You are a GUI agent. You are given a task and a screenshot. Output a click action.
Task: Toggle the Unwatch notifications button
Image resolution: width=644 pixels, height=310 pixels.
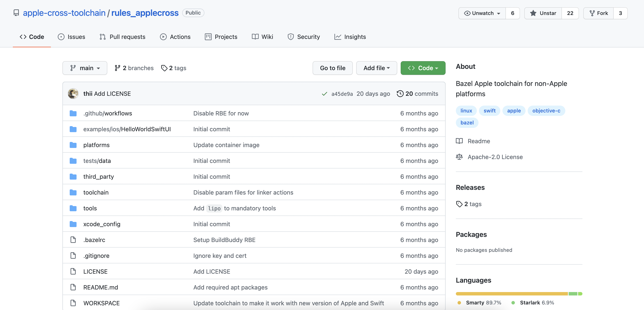point(482,13)
